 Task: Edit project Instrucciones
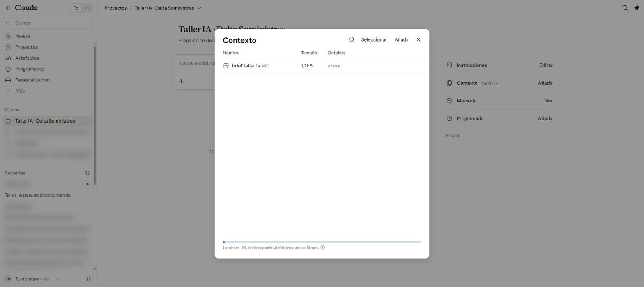pyautogui.click(x=545, y=65)
